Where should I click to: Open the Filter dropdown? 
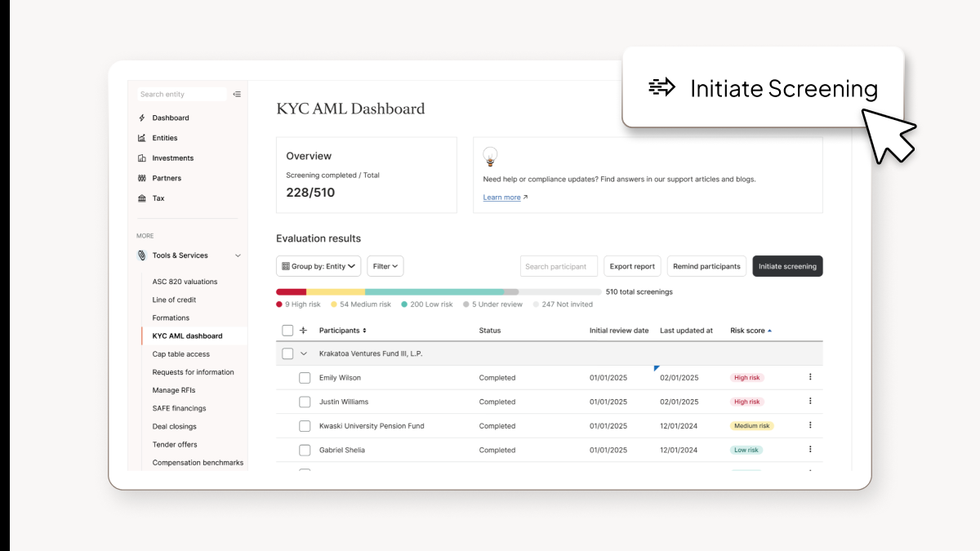[x=385, y=265]
